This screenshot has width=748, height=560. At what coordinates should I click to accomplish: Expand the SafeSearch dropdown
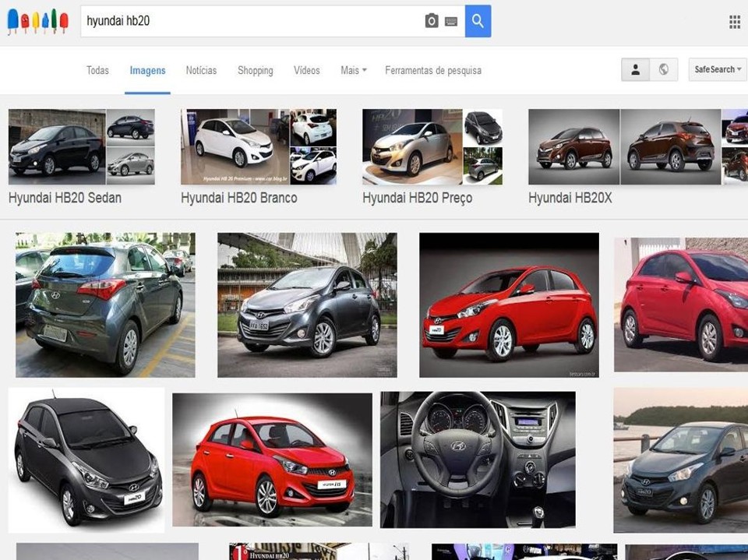[x=718, y=69]
